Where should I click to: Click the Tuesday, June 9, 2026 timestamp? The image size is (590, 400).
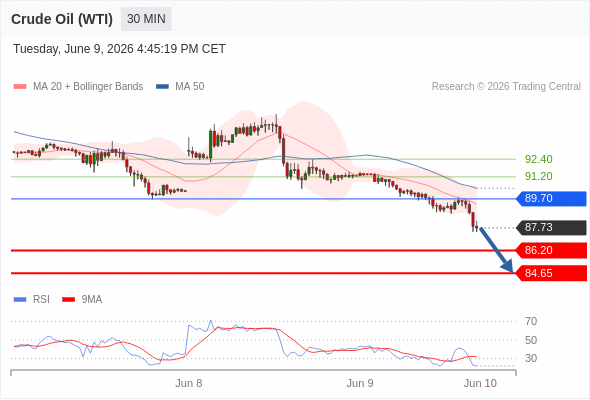click(x=119, y=49)
